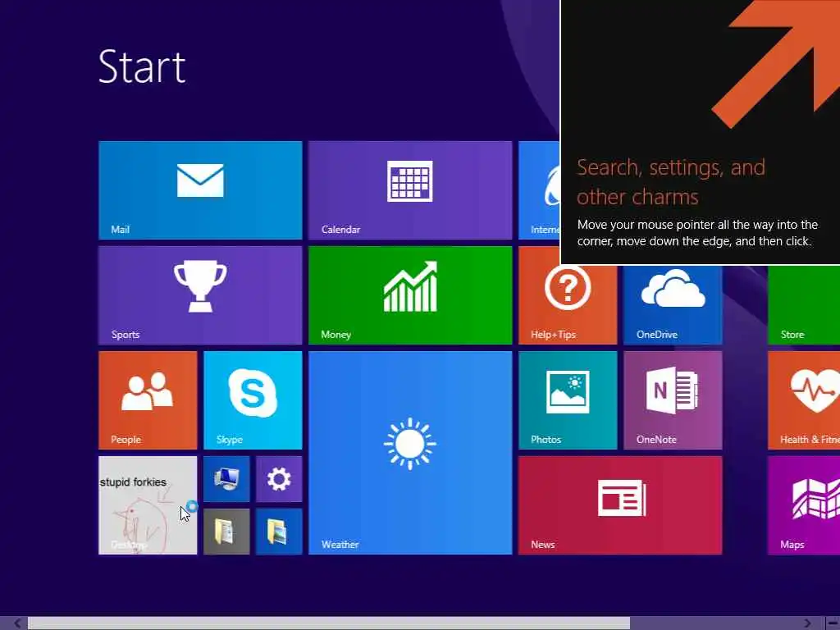The image size is (840, 630).
Task: Launch the OneNote tile
Action: coord(673,400)
